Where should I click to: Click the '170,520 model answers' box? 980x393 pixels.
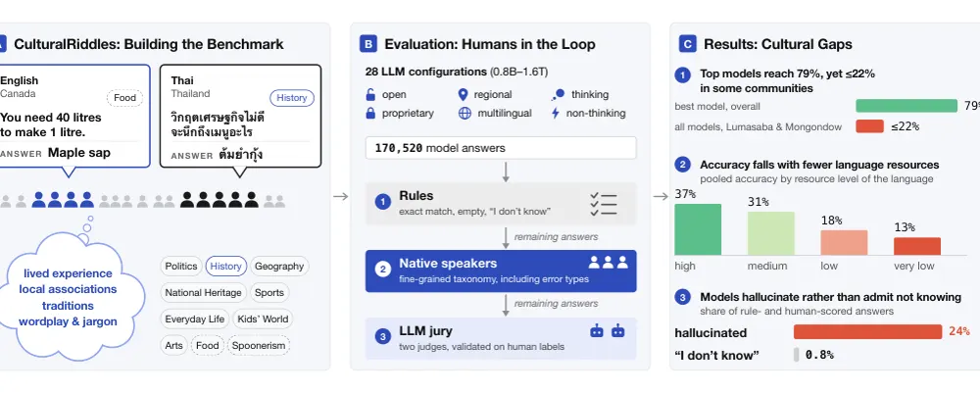tap(501, 148)
